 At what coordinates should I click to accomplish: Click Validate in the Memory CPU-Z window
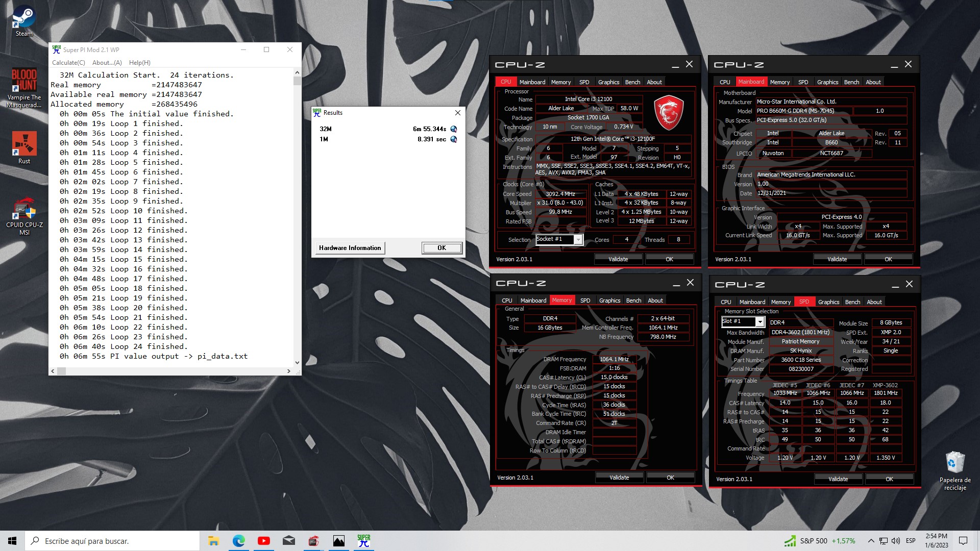[619, 478]
